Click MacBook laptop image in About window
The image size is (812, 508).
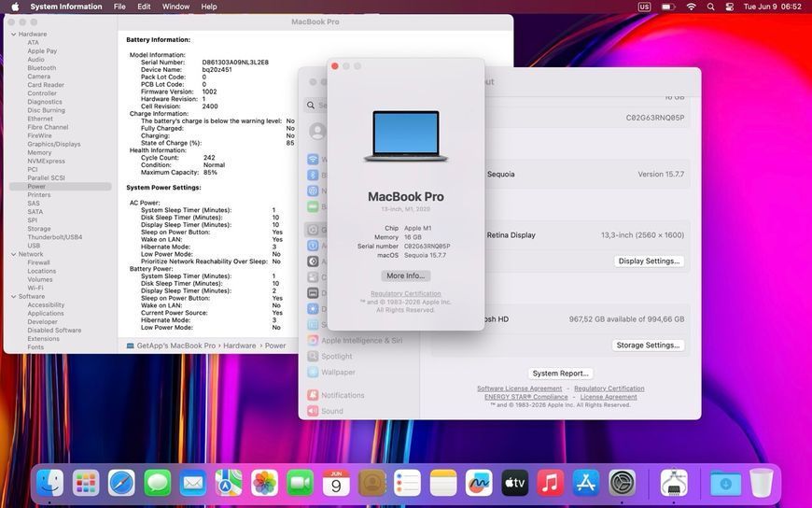pos(405,135)
